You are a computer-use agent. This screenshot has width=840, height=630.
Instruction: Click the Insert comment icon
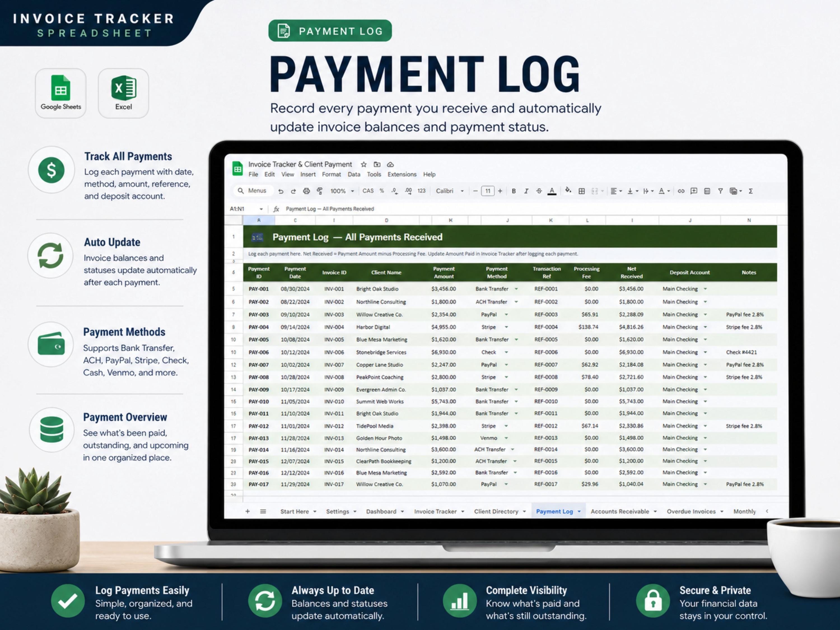click(694, 191)
